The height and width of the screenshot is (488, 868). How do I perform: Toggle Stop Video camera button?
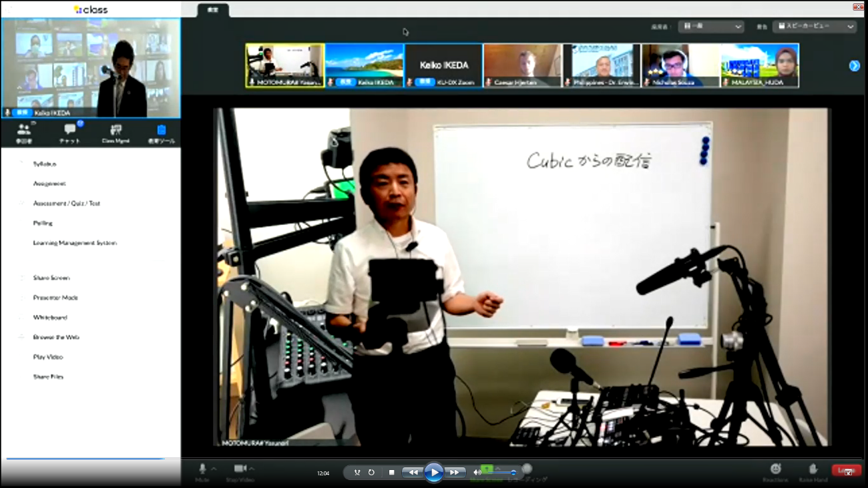coord(240,471)
